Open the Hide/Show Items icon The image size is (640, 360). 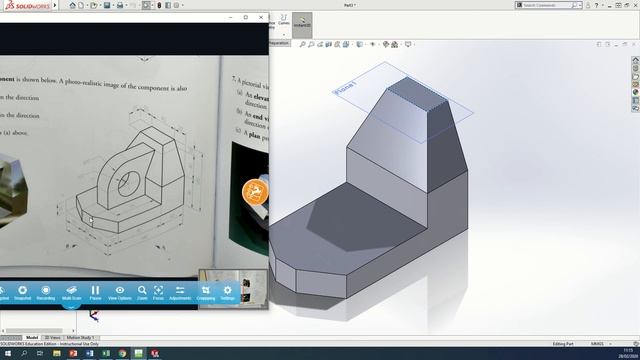click(x=372, y=44)
